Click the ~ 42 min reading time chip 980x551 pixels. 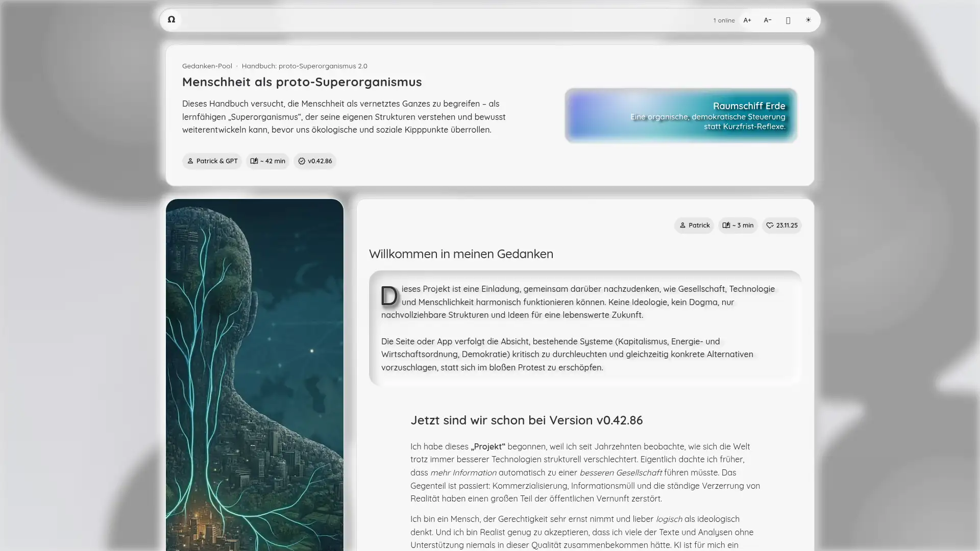267,161
